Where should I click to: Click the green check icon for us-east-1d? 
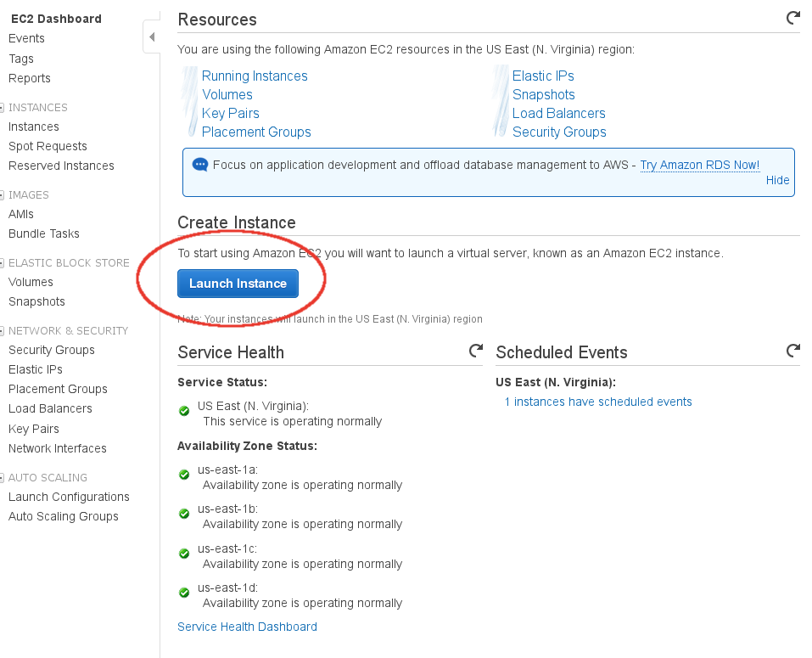(x=184, y=593)
